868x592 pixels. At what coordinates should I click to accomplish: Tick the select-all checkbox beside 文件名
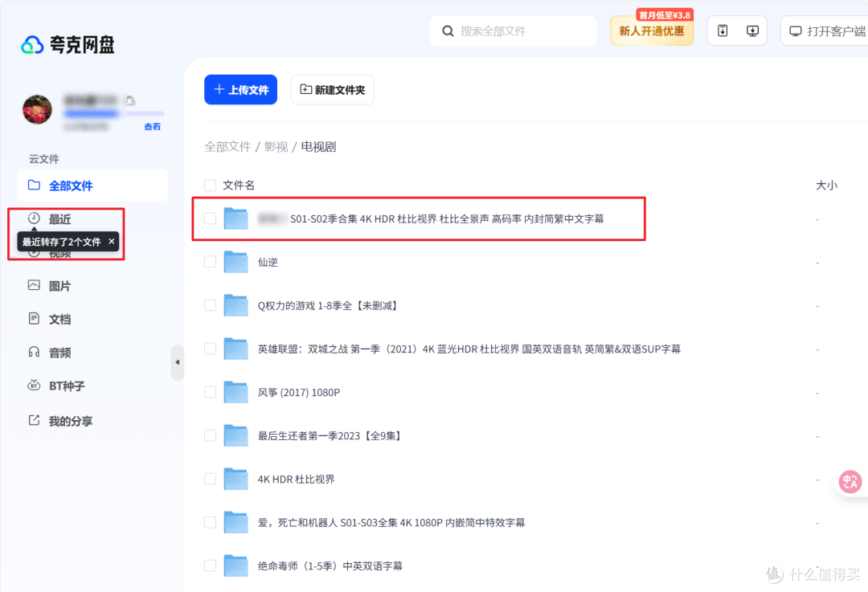click(x=210, y=186)
